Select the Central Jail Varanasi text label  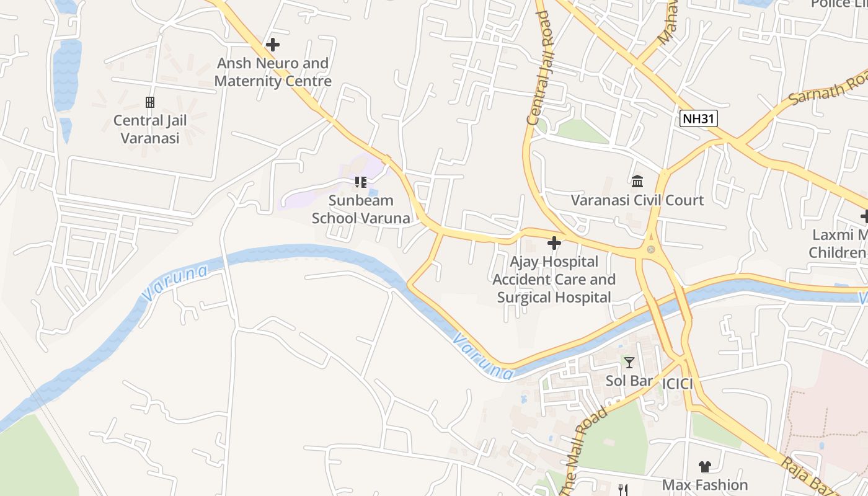tap(150, 129)
